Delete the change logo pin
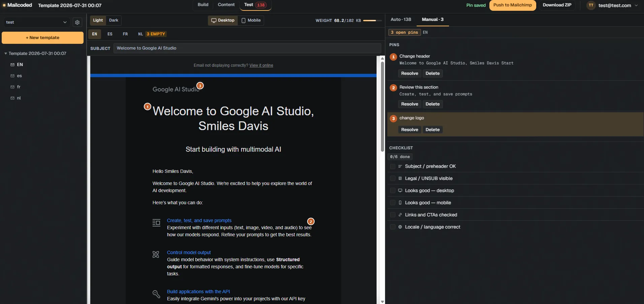644x304 pixels. point(432,130)
